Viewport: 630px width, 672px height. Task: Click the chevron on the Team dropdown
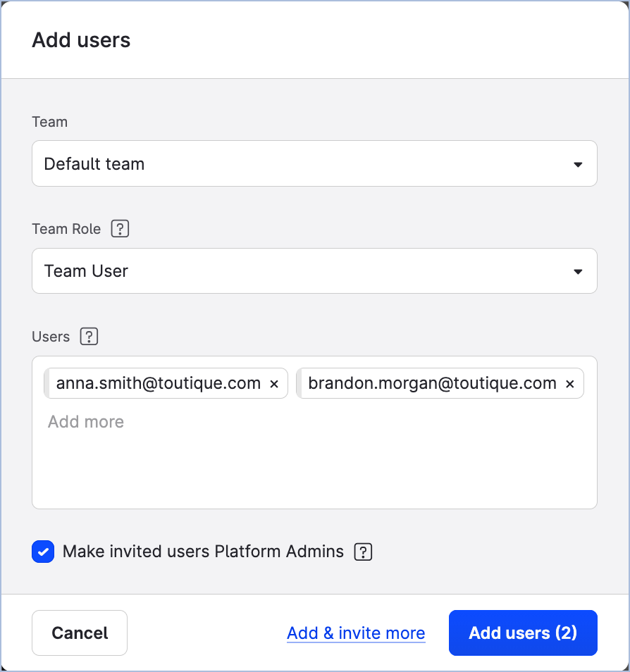(x=578, y=163)
